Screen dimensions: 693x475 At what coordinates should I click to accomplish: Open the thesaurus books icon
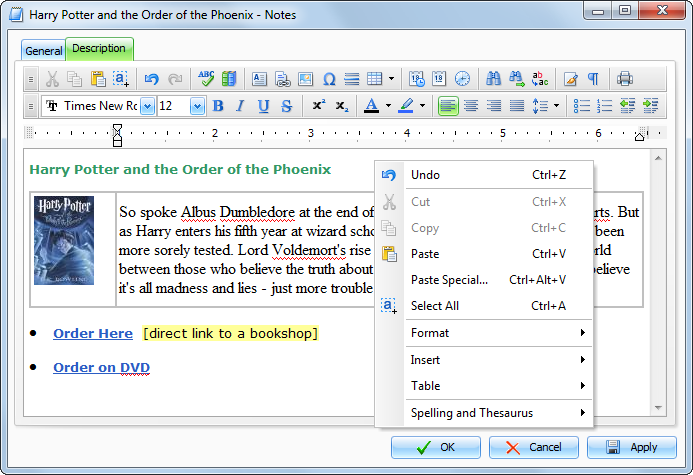[229, 79]
